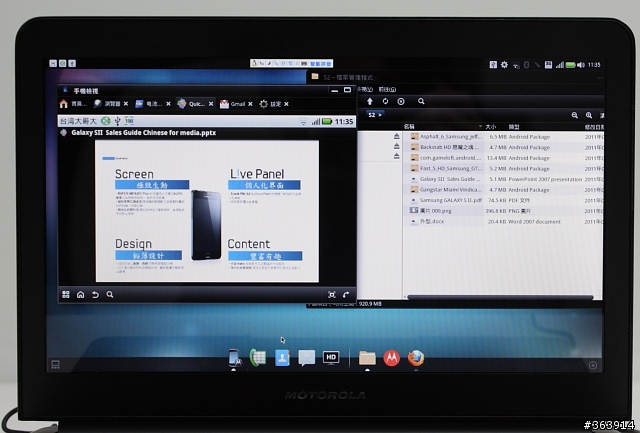Launch Firefox from the dock
Image resolution: width=640 pixels, height=433 pixels.
pyautogui.click(x=416, y=358)
